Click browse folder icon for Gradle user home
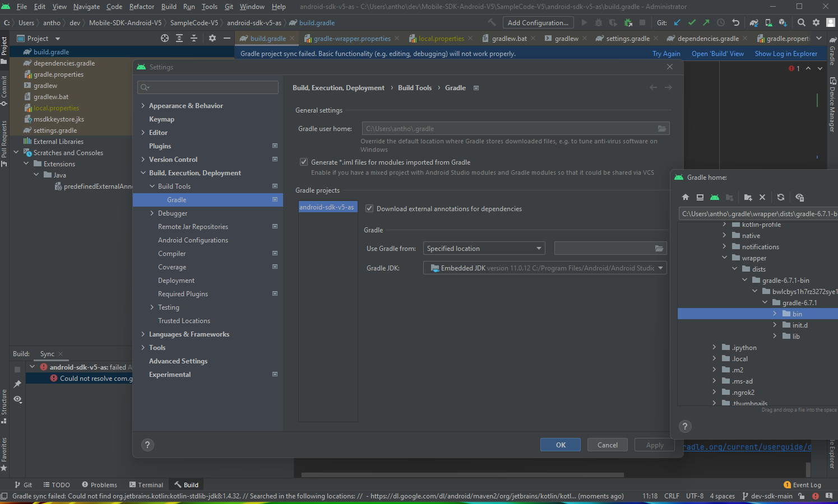838x504 pixels. pos(662,129)
